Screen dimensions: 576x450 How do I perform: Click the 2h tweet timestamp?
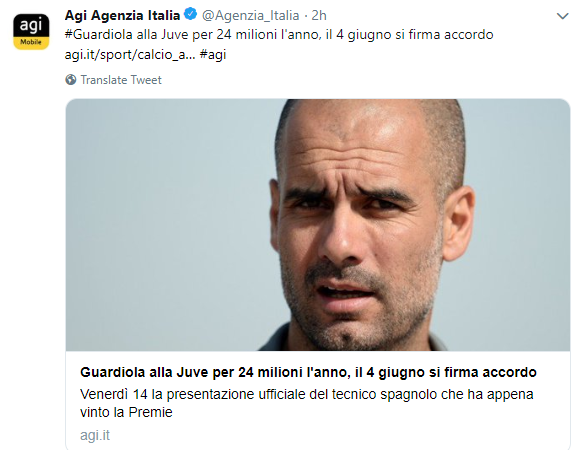pyautogui.click(x=319, y=15)
